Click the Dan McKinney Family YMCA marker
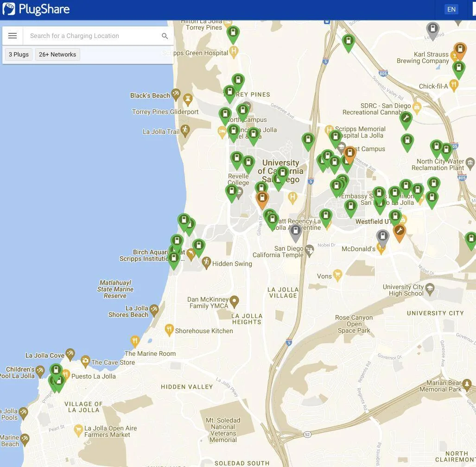Screen dimensions: 476x467 234,301
